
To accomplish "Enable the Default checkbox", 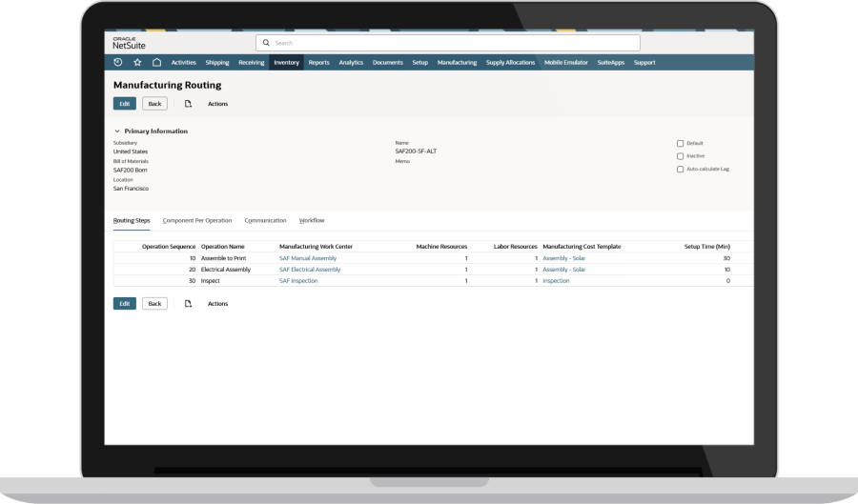I will pyautogui.click(x=680, y=143).
